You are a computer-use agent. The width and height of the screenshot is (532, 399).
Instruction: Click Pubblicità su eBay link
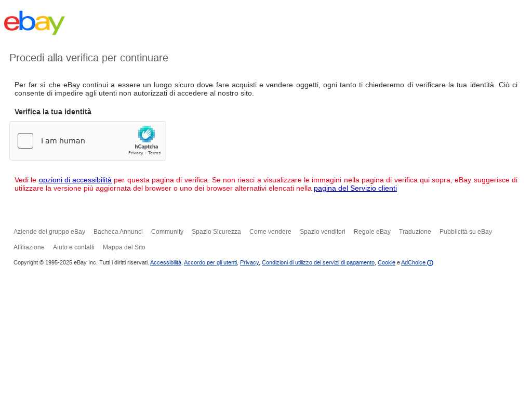pyautogui.click(x=465, y=232)
